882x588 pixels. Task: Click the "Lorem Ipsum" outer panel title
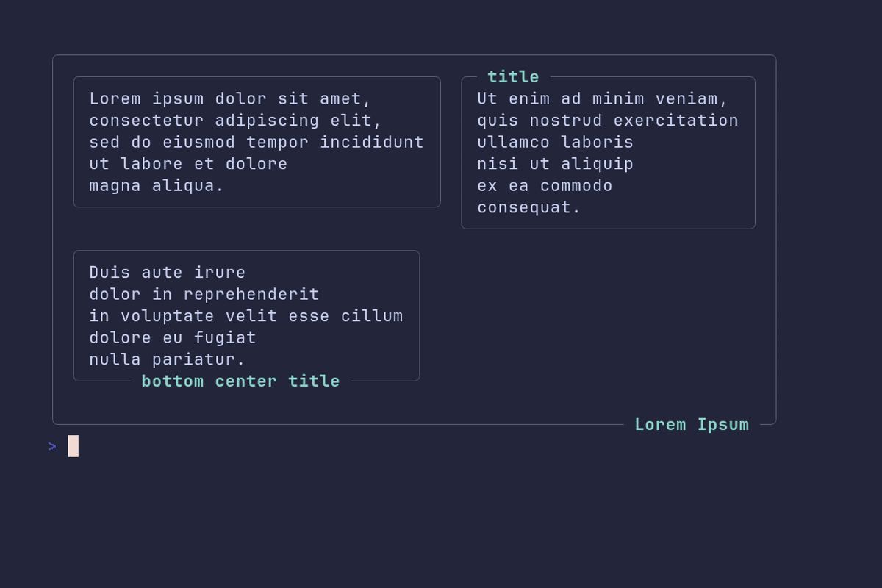click(x=692, y=424)
